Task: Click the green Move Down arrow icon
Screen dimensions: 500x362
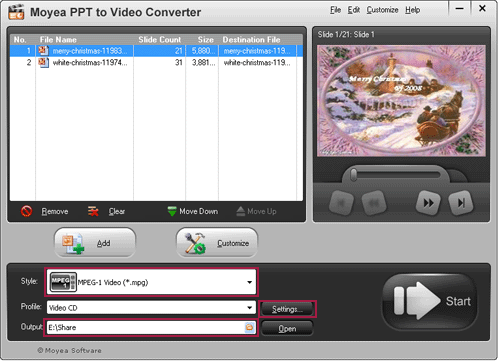Action: (x=172, y=211)
